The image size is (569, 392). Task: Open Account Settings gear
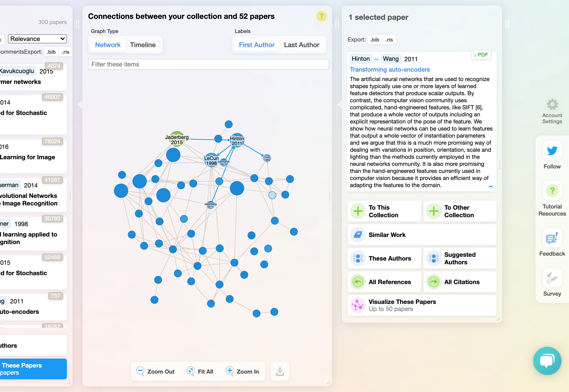552,104
